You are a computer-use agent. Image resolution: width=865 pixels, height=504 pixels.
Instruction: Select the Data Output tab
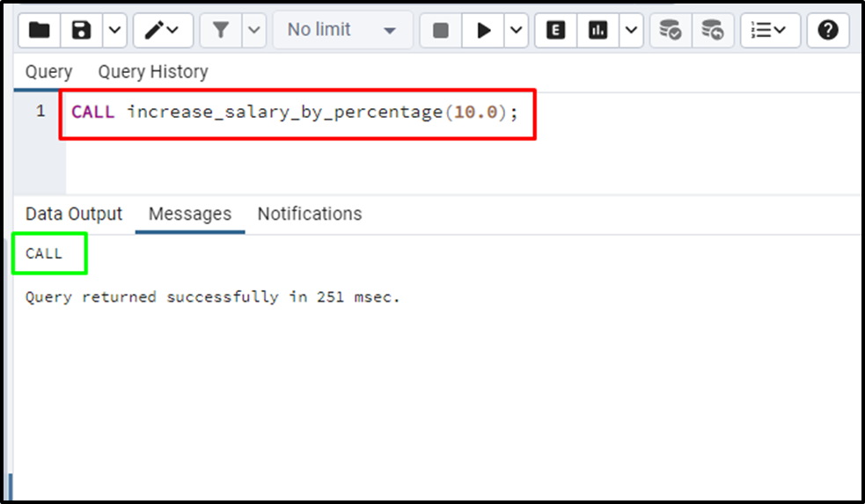(x=74, y=214)
